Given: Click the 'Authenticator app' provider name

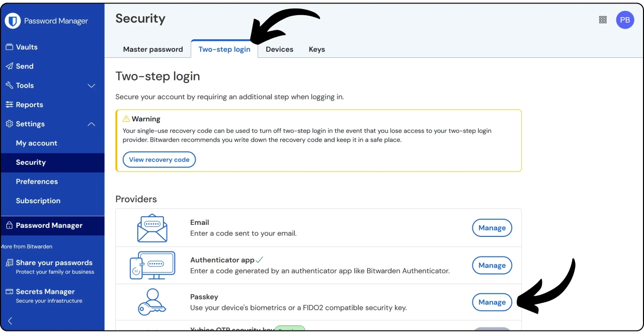Looking at the screenshot, I should [x=222, y=260].
